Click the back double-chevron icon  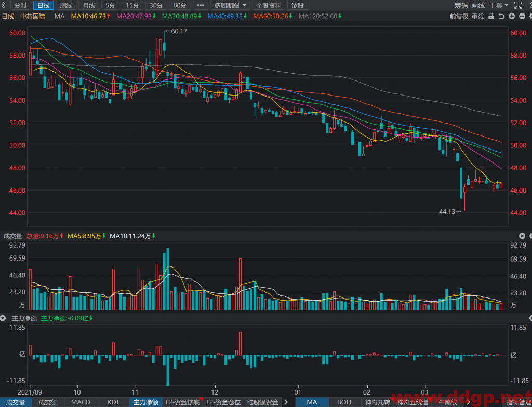[4, 5]
